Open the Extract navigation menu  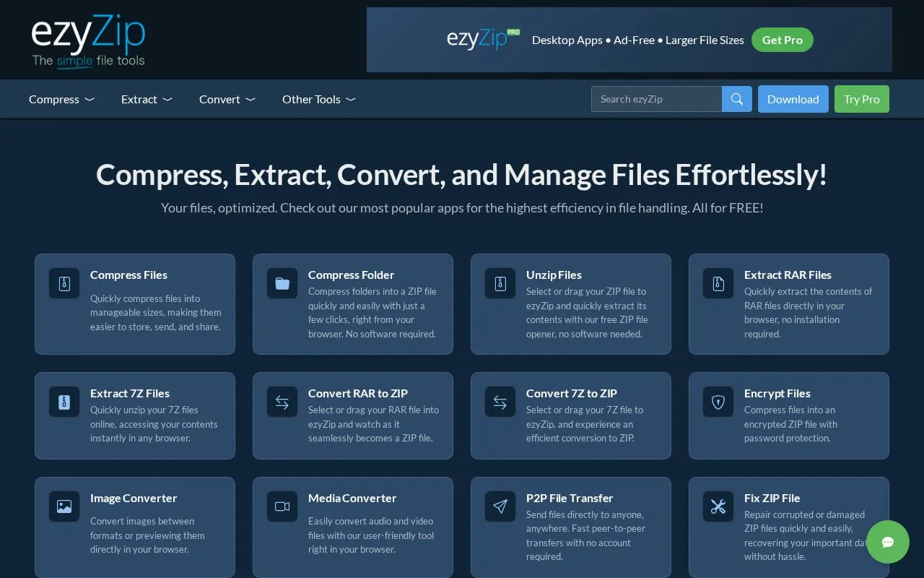147,99
